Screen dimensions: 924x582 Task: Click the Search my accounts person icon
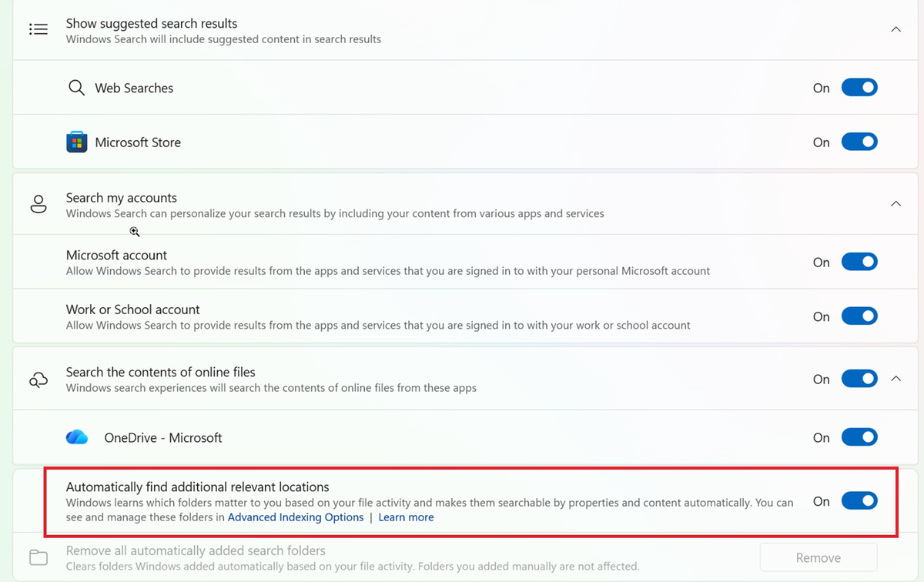(x=38, y=205)
